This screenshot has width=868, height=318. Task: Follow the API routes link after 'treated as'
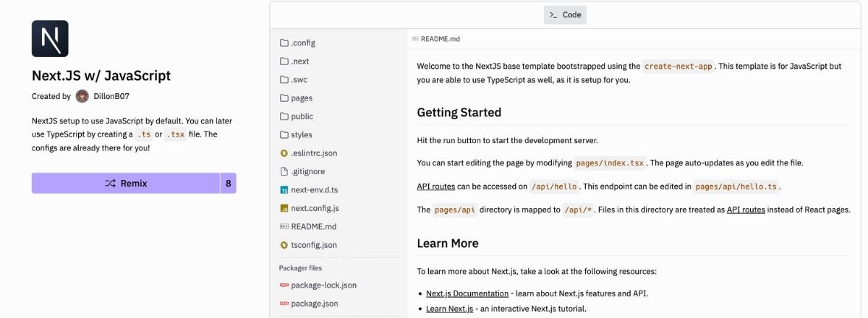point(746,210)
